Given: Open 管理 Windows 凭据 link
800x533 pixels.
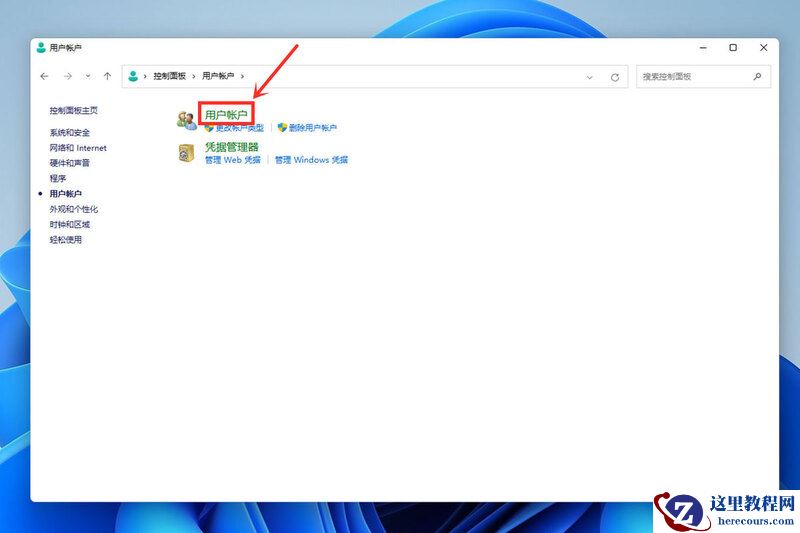Looking at the screenshot, I should [311, 160].
